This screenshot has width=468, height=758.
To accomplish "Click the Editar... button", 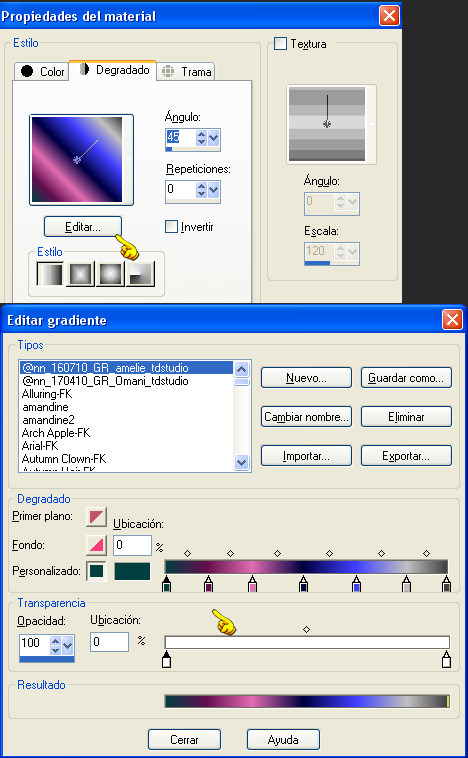I will click(83, 227).
